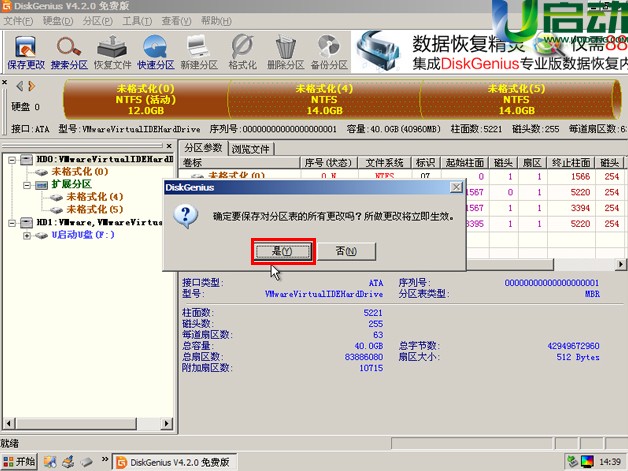Click the 扩展分区 icon in tree
The width and height of the screenshot is (628, 471).
(x=41, y=185)
